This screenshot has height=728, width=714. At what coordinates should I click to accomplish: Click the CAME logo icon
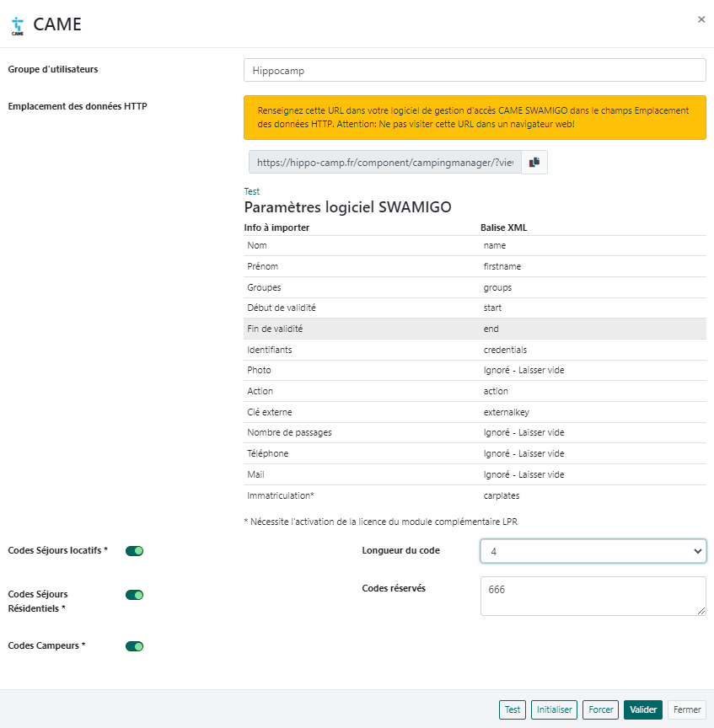pos(18,24)
